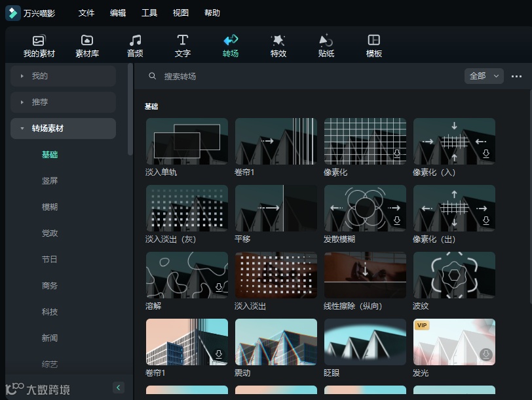Select the 线性擦除（纵向）thumbnail
Viewport: 532px width, 400px height.
pyautogui.click(x=365, y=275)
